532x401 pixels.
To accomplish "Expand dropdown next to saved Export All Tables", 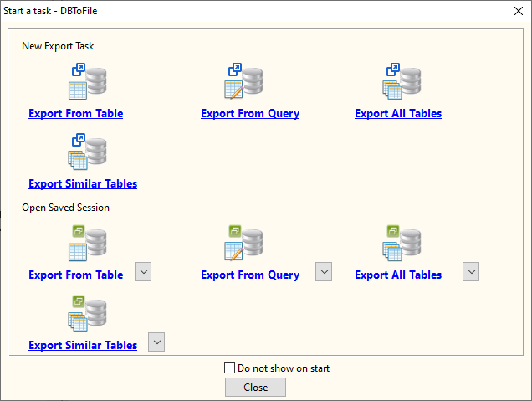I will coord(471,271).
